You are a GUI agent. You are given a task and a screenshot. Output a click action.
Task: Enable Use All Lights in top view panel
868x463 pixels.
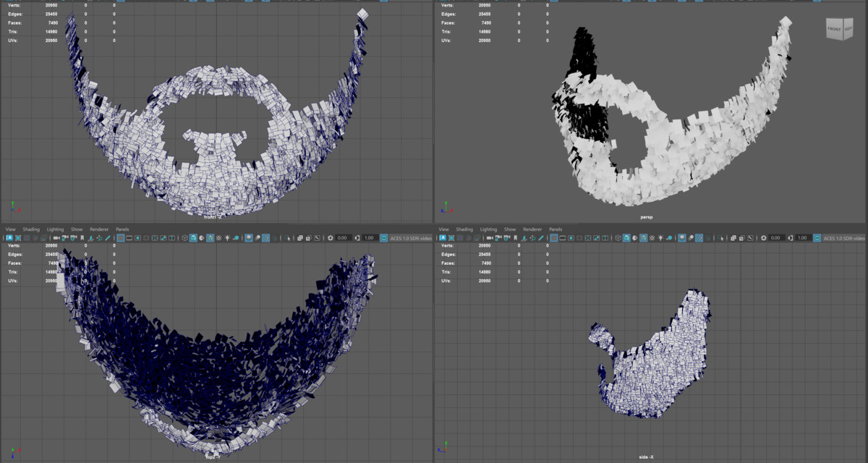[227, 238]
